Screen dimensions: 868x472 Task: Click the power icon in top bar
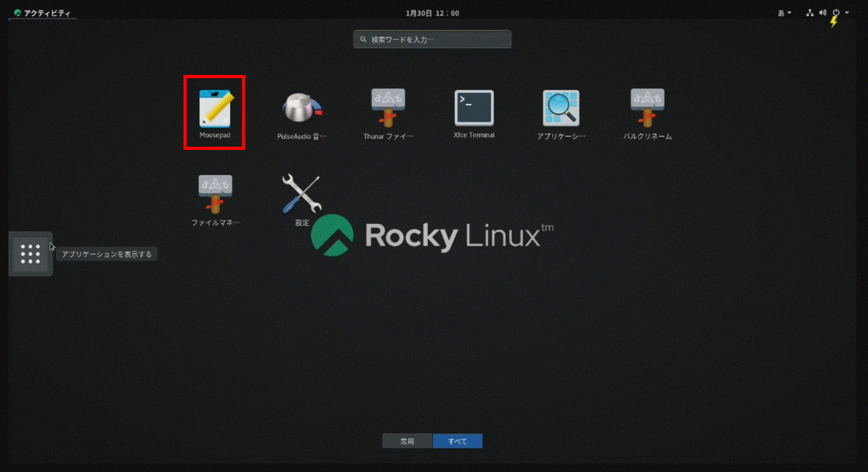(836, 13)
